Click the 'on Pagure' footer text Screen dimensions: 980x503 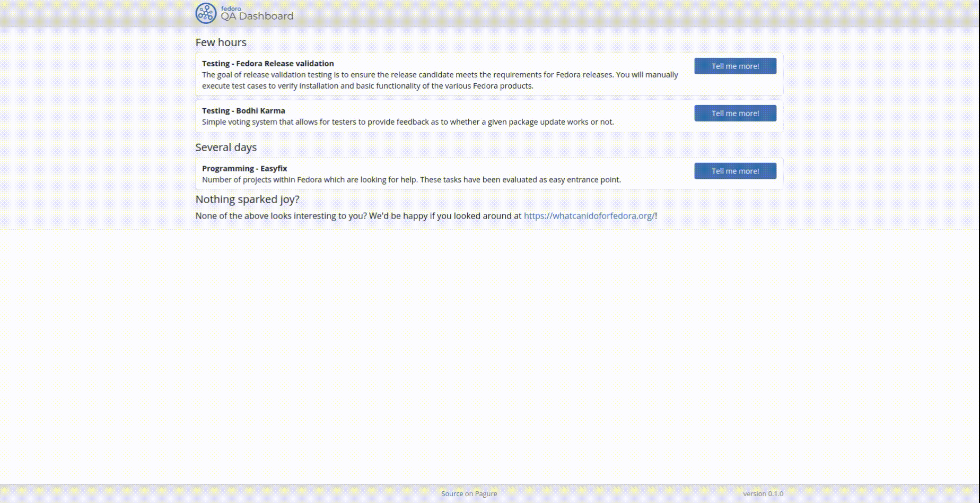[481, 493]
